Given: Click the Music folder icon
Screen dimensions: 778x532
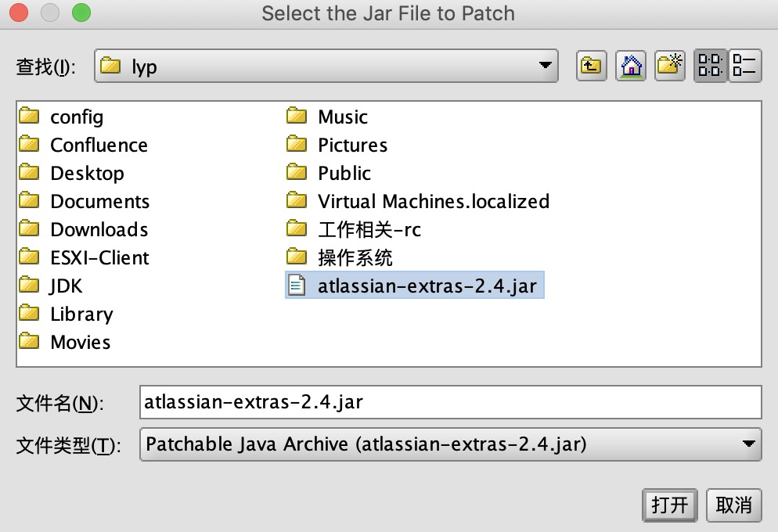Looking at the screenshot, I should coord(297,116).
